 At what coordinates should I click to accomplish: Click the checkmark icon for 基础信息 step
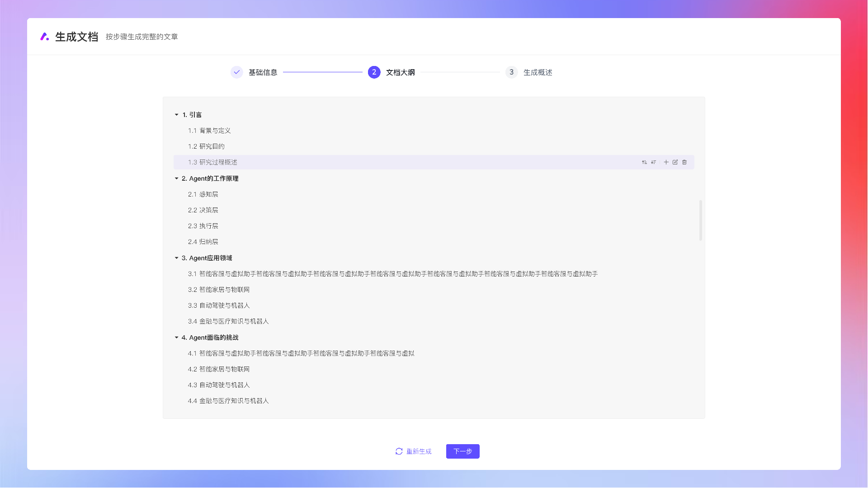point(236,72)
